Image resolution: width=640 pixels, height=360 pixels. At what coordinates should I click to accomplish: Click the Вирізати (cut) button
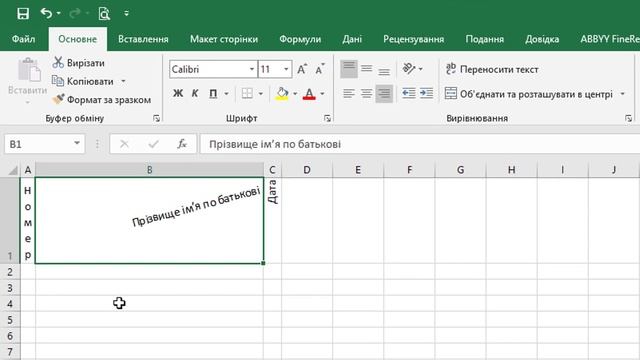click(78, 63)
